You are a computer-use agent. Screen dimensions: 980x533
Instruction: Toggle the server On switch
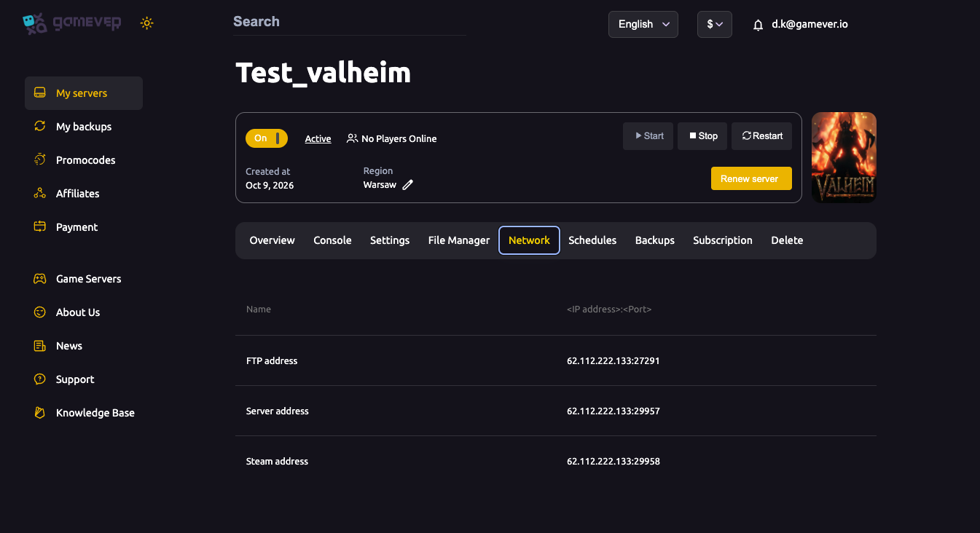pos(267,138)
